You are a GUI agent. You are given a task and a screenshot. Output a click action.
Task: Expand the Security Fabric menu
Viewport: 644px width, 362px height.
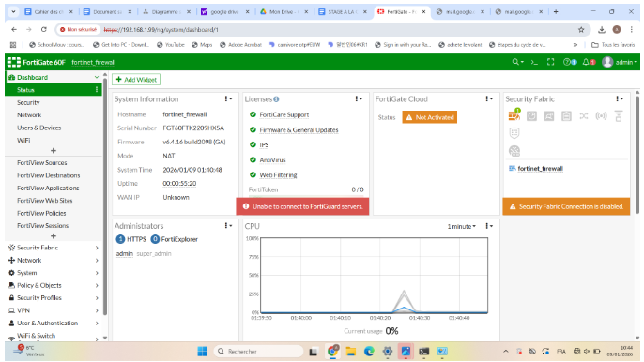click(x=54, y=248)
